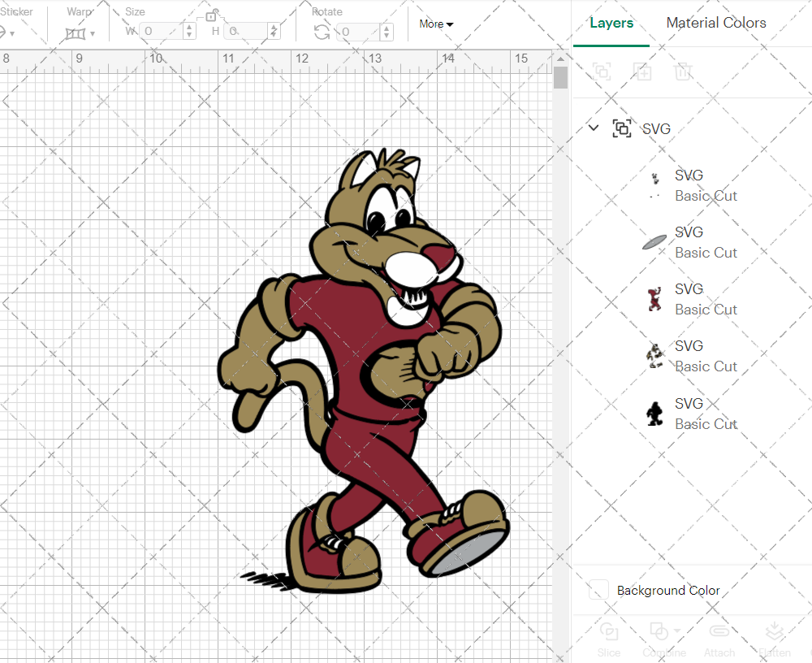Viewport: 812px width, 663px height.
Task: Click the Slice button
Action: (608, 640)
